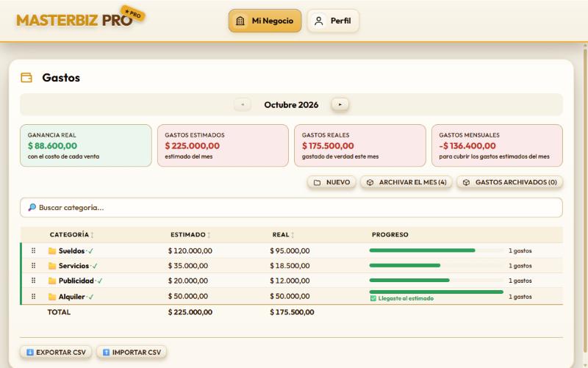The image size is (588, 368).
Task: Click Sueldos real value $ 95.000,00
Action: coord(290,251)
